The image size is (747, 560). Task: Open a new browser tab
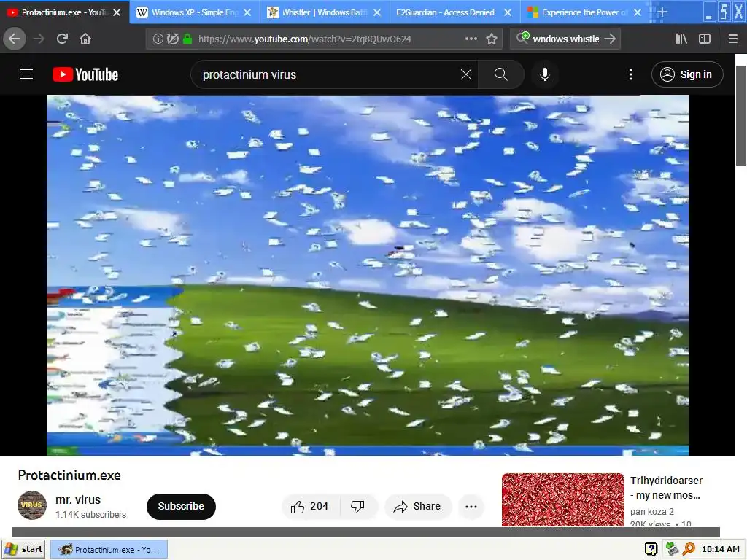click(x=662, y=12)
